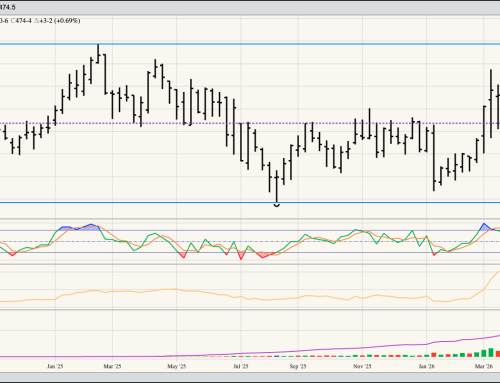Click the tallest green volume bar near Mar '26
The width and height of the screenshot is (500, 383).
491,353
